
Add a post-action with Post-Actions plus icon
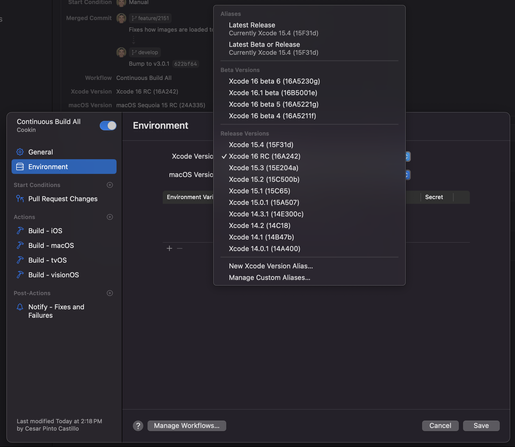click(x=110, y=293)
